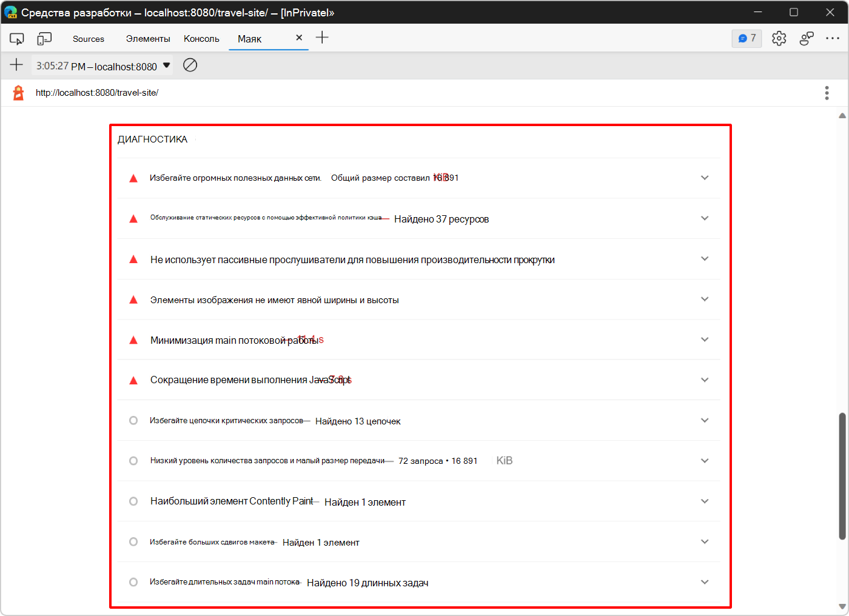Select the Маяк tab
This screenshot has height=616, width=849.
click(249, 39)
